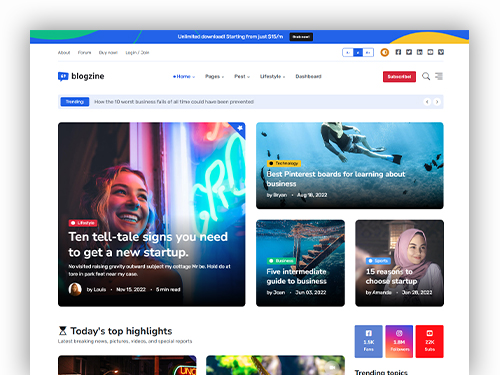Click the dark button in the promo banner
The height and width of the screenshot is (375, 500).
[x=301, y=37]
